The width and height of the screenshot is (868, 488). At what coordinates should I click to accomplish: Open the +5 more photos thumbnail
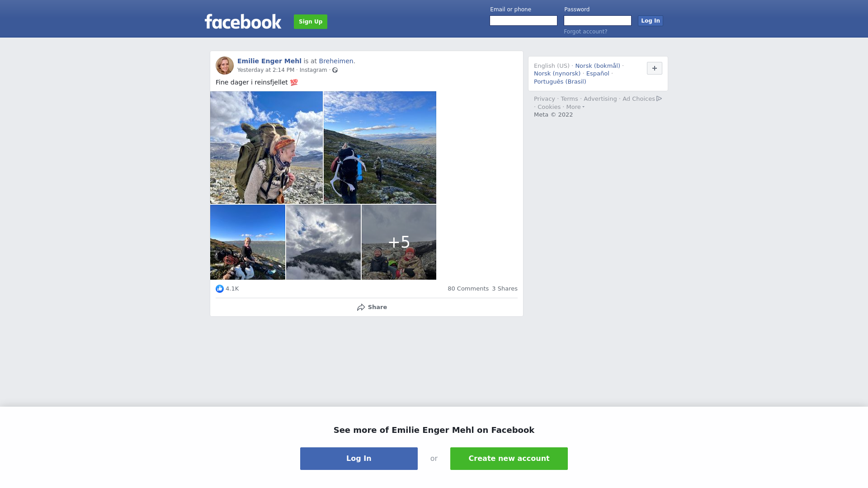[x=399, y=242]
